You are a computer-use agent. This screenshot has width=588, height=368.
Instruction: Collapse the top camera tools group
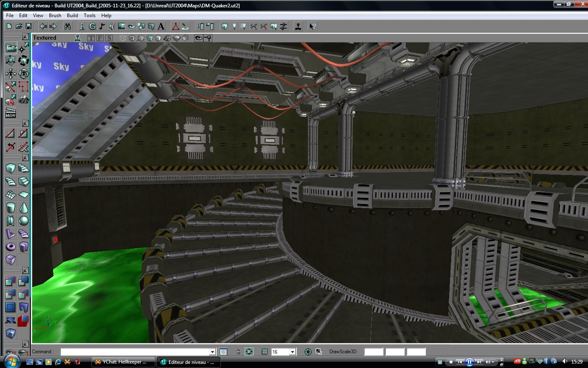coord(25,37)
